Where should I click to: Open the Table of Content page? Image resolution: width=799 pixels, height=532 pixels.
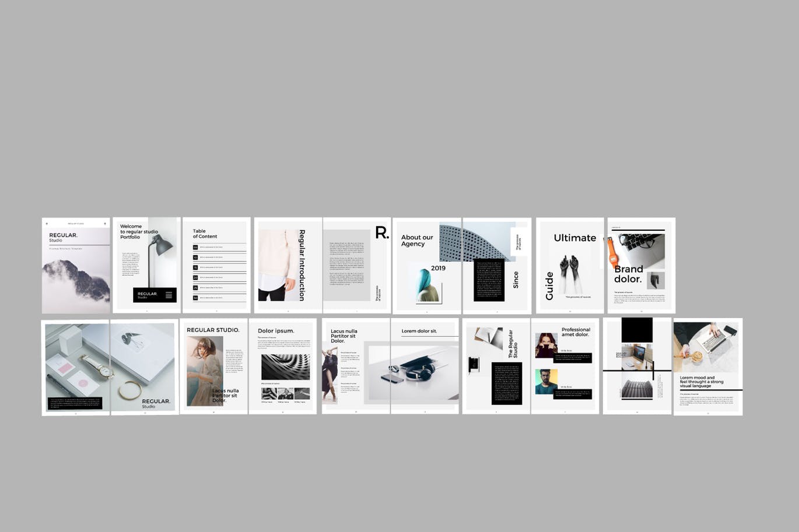(216, 266)
